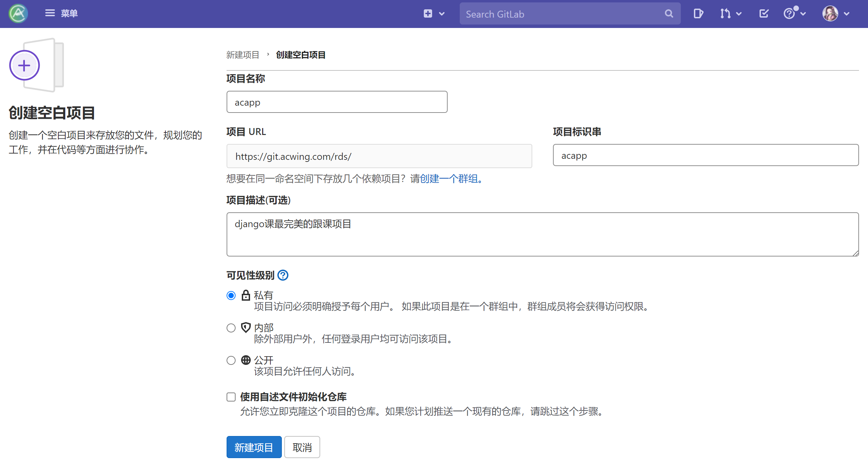The height and width of the screenshot is (465, 868).
Task: Click the 项目名称 input with acapp
Action: coord(337,102)
